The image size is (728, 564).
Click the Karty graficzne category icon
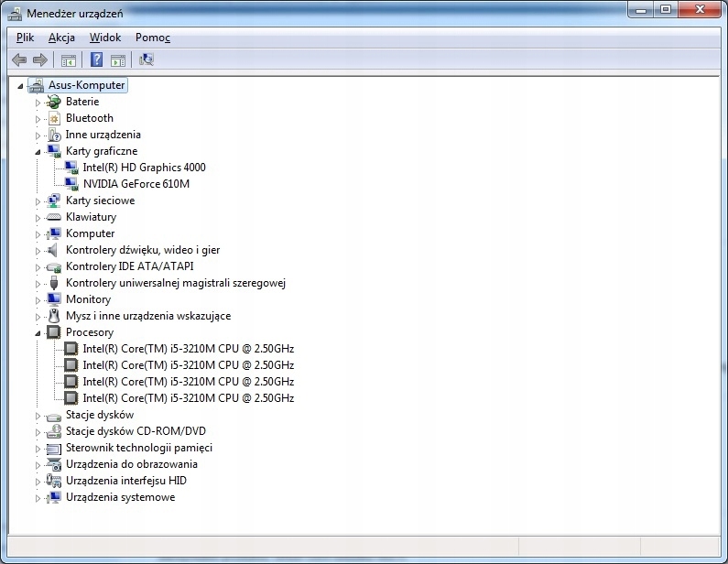54,151
